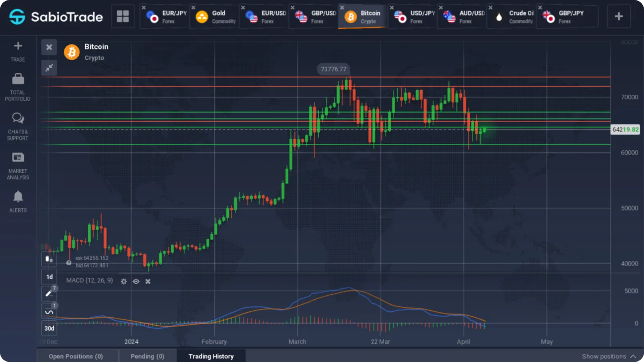Change the 1d candle interval
644x362 pixels.
pyautogui.click(x=49, y=277)
